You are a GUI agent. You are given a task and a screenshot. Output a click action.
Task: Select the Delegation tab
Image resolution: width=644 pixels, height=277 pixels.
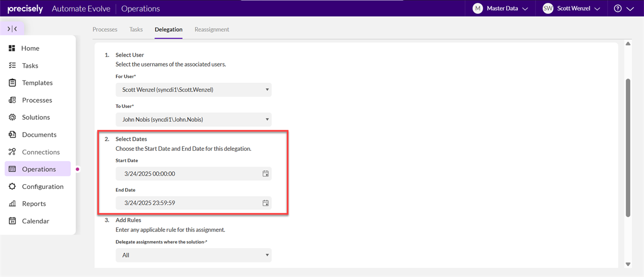pyautogui.click(x=169, y=30)
